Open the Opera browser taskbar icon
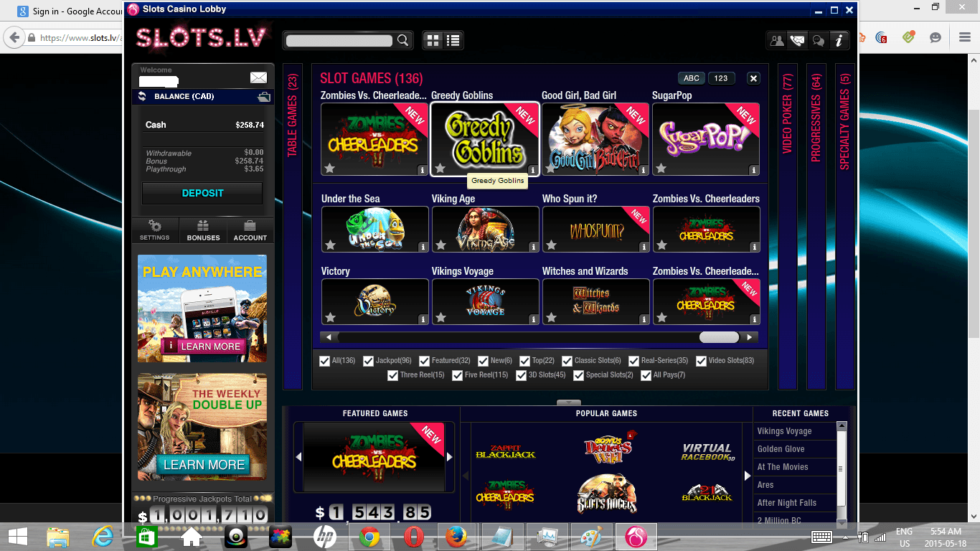The height and width of the screenshot is (551, 980). (x=413, y=537)
